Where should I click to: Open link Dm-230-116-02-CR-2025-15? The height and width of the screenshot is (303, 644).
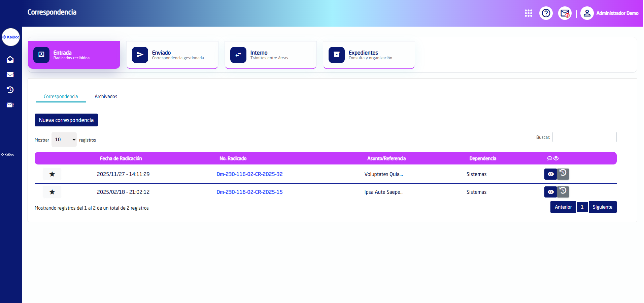(x=249, y=192)
